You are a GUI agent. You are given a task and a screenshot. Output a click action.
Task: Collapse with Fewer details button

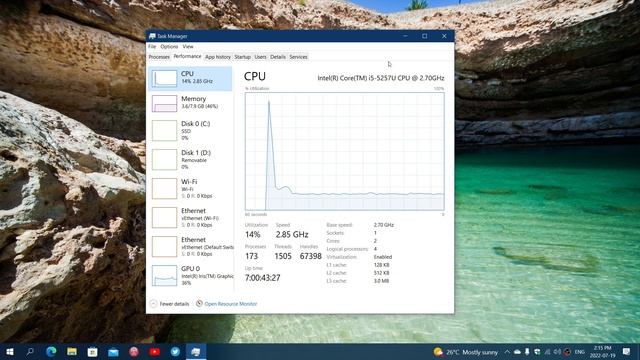click(169, 304)
